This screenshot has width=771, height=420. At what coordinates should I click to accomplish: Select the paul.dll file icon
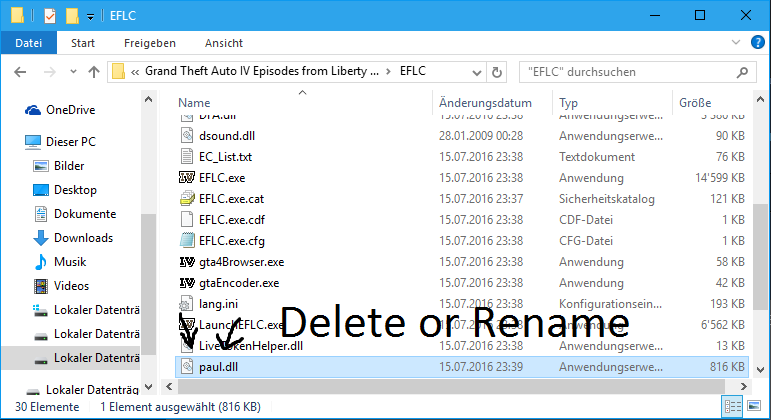(x=186, y=367)
